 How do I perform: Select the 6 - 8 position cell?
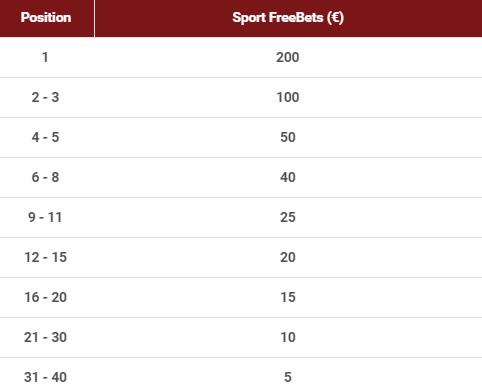click(x=45, y=177)
